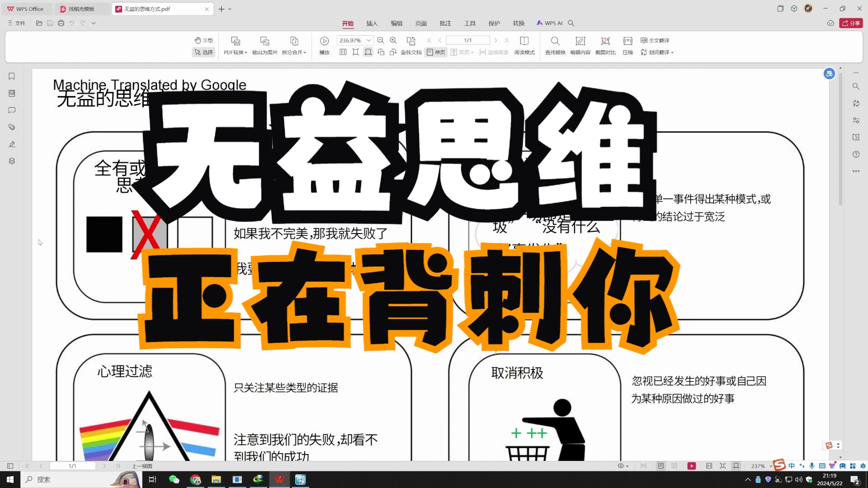Open eye-protection mode dropdown in status bar
The image size is (868, 488).
pyautogui.click(x=623, y=466)
